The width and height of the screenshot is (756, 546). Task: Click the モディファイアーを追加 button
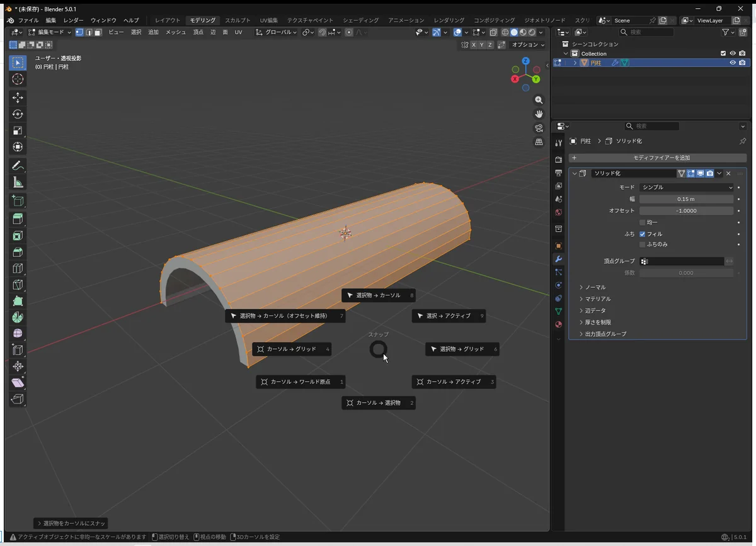pos(657,158)
